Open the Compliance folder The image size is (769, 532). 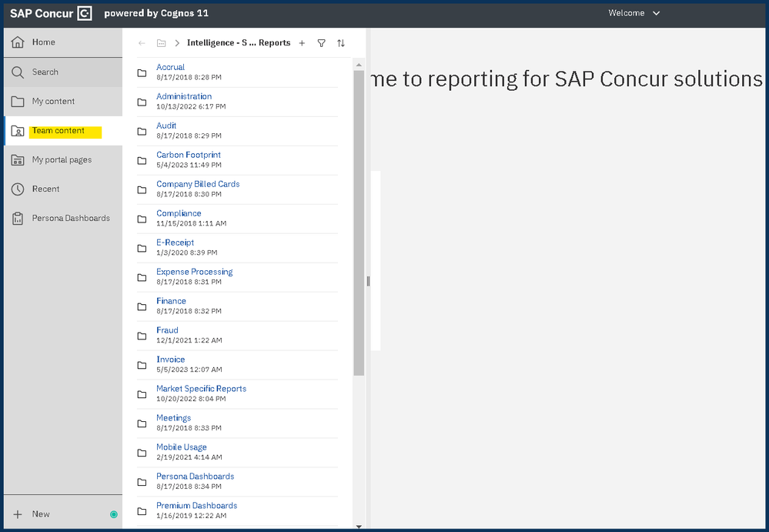pyautogui.click(x=179, y=213)
